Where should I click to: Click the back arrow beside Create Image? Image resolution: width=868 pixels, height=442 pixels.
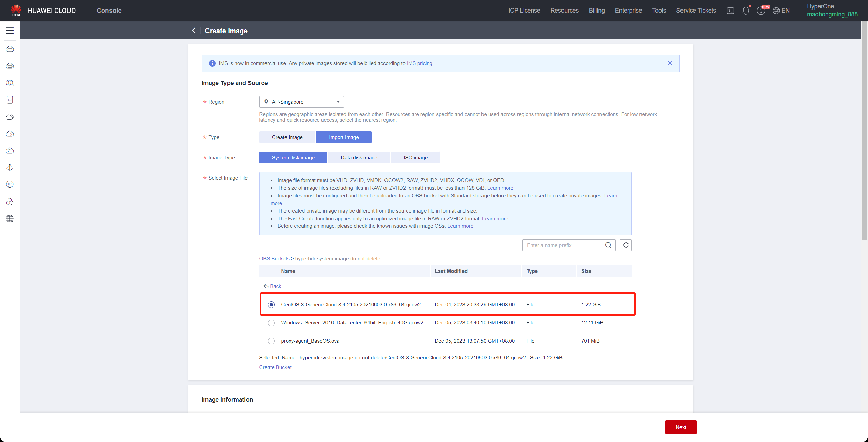pyautogui.click(x=194, y=31)
